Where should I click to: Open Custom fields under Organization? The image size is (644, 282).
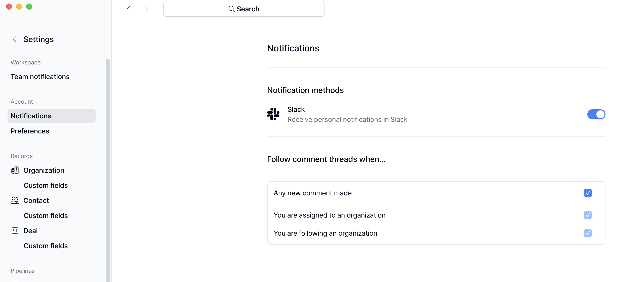click(46, 185)
